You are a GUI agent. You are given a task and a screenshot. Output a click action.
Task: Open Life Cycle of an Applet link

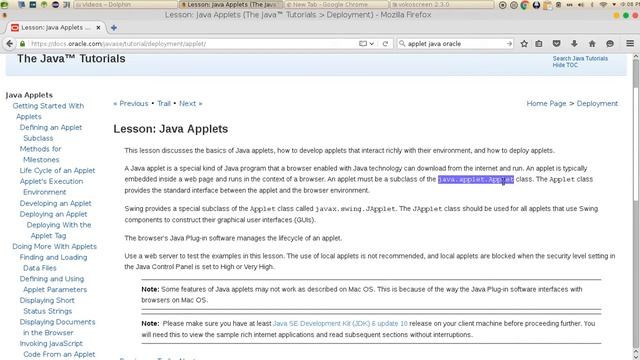[57, 171]
